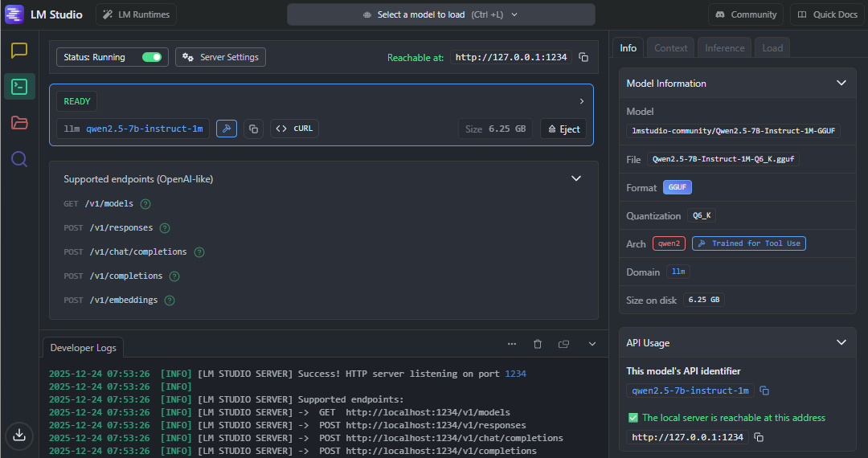Pop out the Developer Logs window
868x458 pixels.
(564, 344)
